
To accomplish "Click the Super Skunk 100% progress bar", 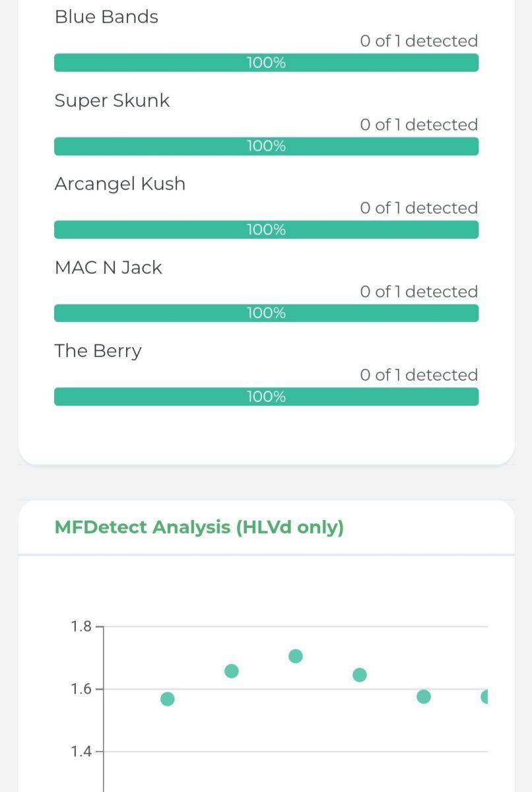I will [266, 147].
